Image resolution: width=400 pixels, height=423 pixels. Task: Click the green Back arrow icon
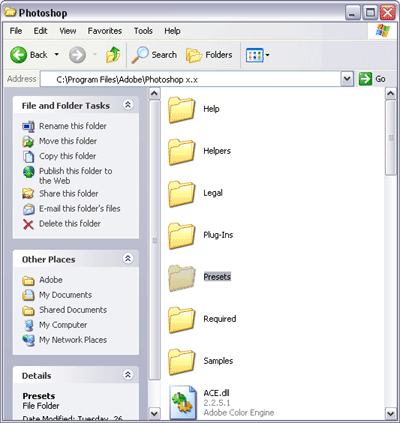(18, 55)
